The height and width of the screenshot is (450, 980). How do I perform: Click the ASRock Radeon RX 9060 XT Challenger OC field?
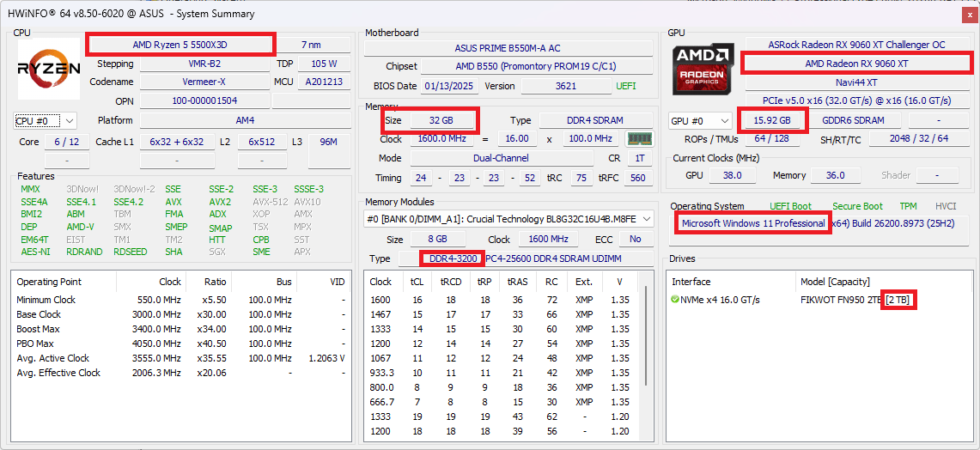coord(856,45)
